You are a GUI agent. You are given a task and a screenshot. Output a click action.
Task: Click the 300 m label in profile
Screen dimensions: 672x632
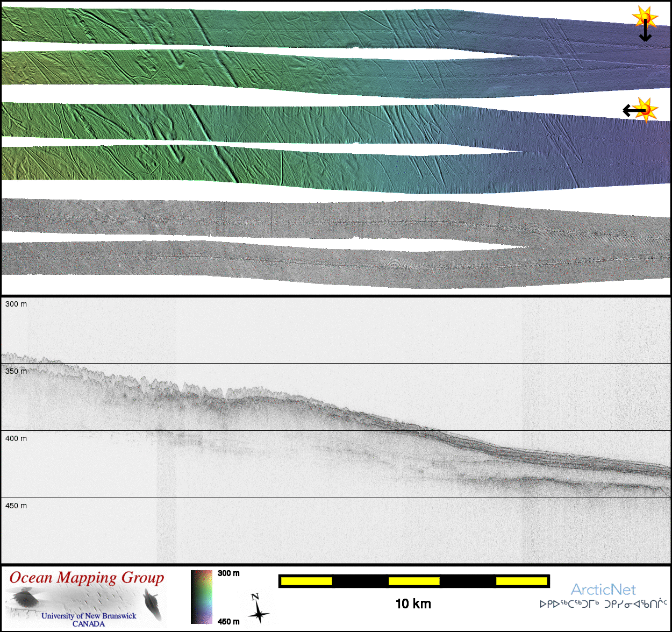[x=16, y=304]
